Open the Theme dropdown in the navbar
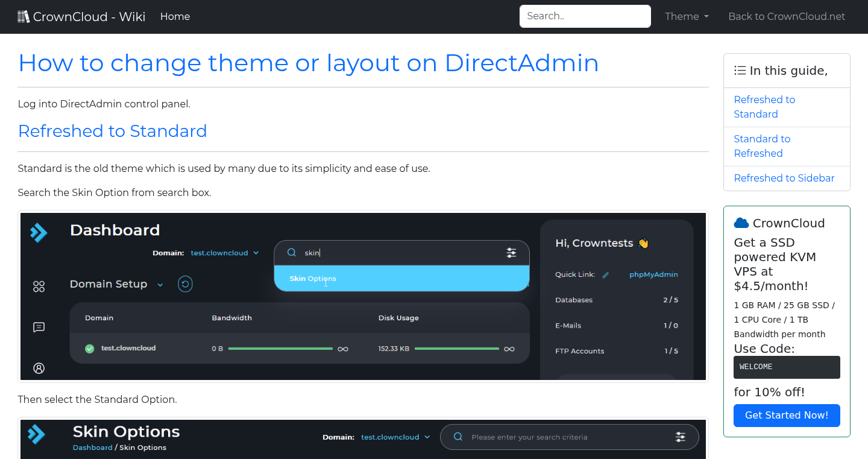The image size is (868, 459). pos(687,16)
